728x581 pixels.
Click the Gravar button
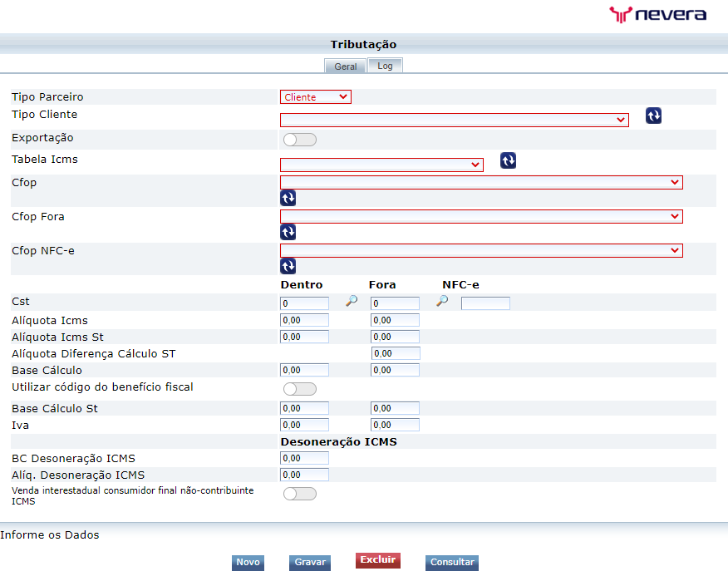pyautogui.click(x=310, y=563)
